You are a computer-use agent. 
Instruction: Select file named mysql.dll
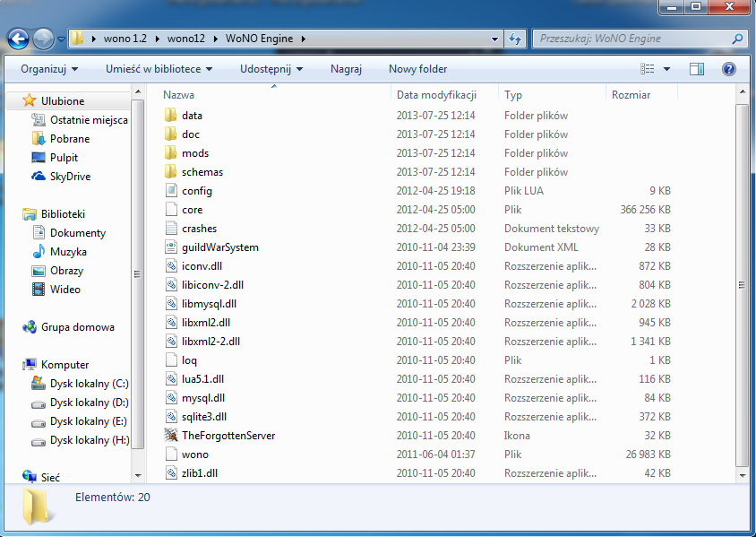[203, 397]
